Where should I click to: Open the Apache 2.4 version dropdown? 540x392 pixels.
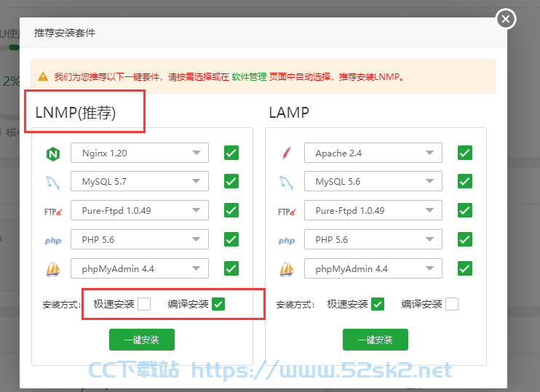pyautogui.click(x=373, y=153)
